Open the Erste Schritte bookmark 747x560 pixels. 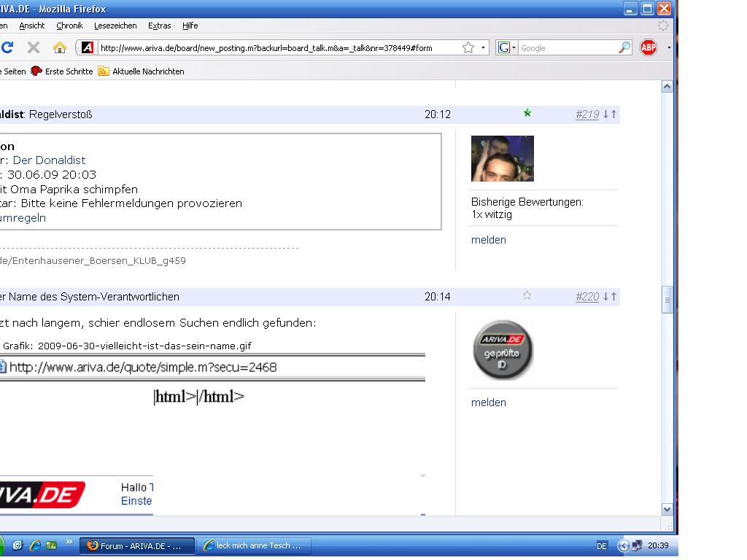pos(62,71)
